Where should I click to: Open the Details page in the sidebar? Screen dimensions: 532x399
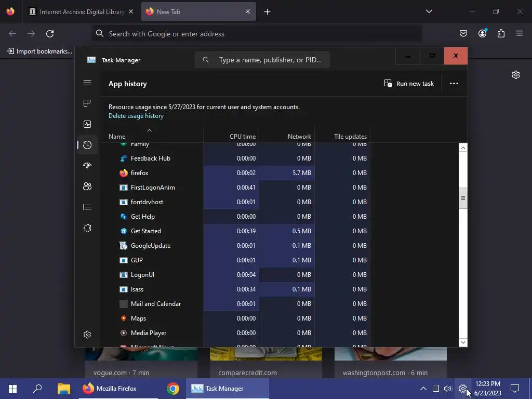(87, 207)
